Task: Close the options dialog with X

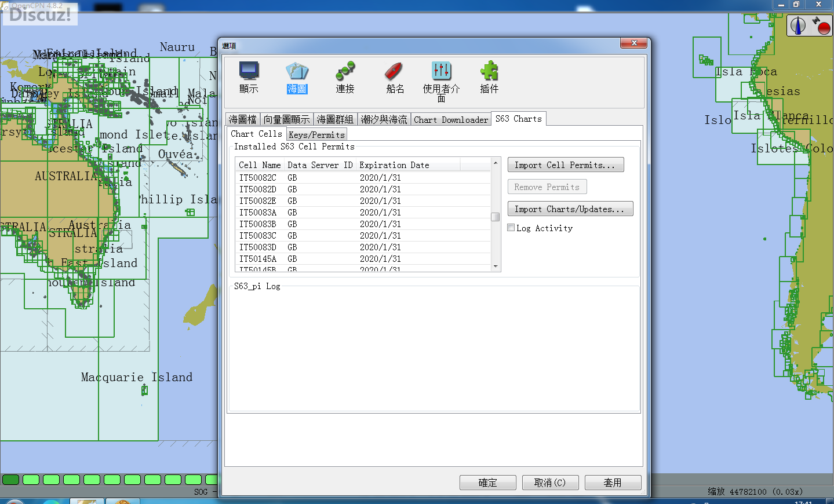Action: 634,43
